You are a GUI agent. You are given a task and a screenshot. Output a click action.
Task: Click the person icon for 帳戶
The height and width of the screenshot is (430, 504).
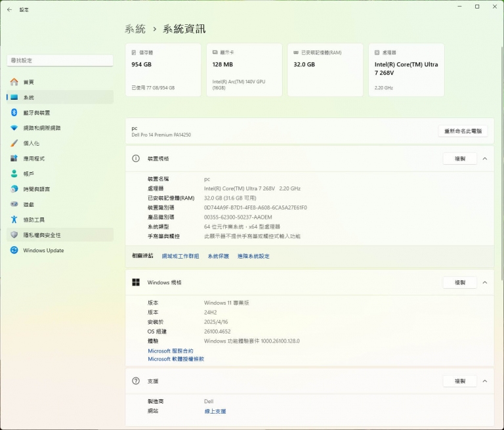pyautogui.click(x=14, y=174)
